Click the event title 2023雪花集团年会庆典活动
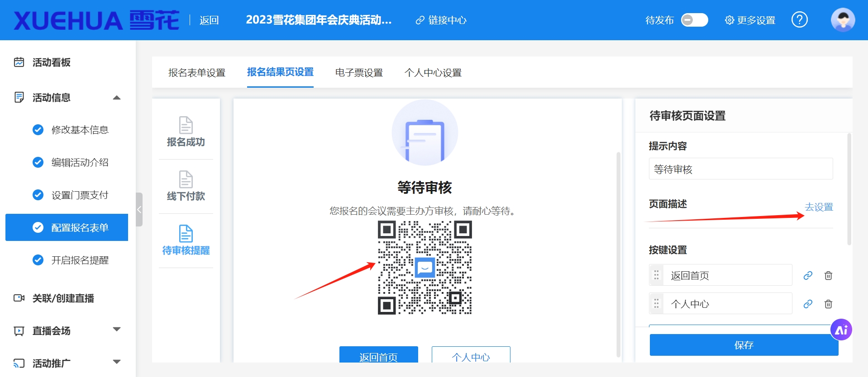 click(x=319, y=20)
